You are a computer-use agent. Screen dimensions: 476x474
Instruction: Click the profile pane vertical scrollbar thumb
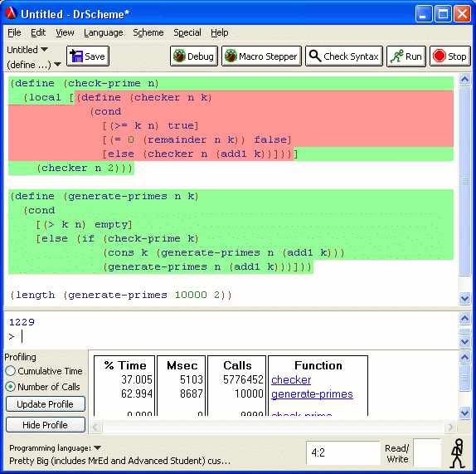coord(464,378)
